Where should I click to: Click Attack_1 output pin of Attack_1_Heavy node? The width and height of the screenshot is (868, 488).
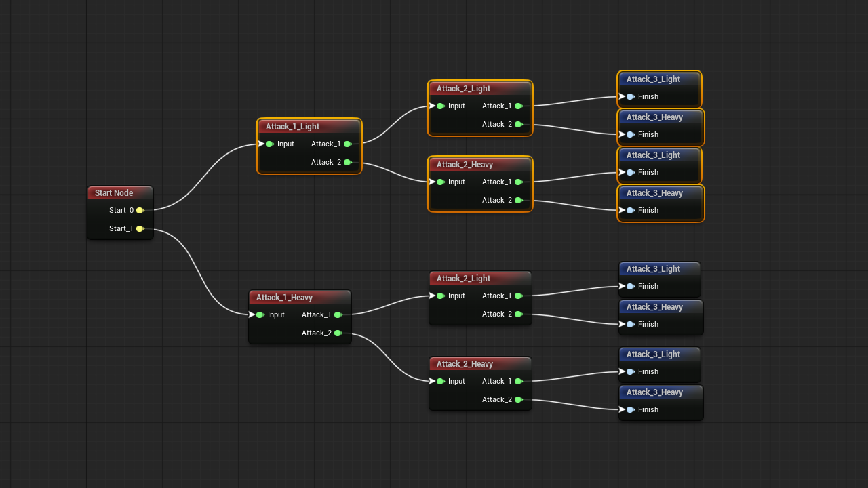[x=338, y=314]
